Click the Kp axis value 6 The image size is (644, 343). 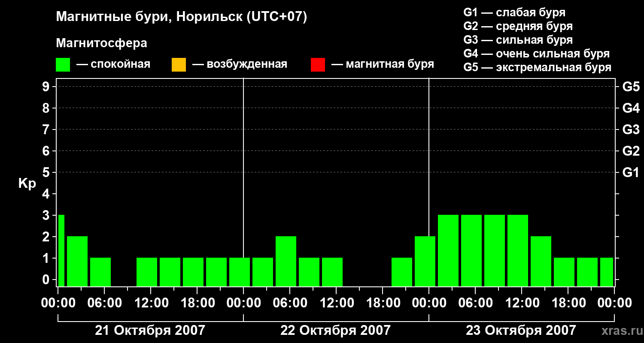pos(46,151)
